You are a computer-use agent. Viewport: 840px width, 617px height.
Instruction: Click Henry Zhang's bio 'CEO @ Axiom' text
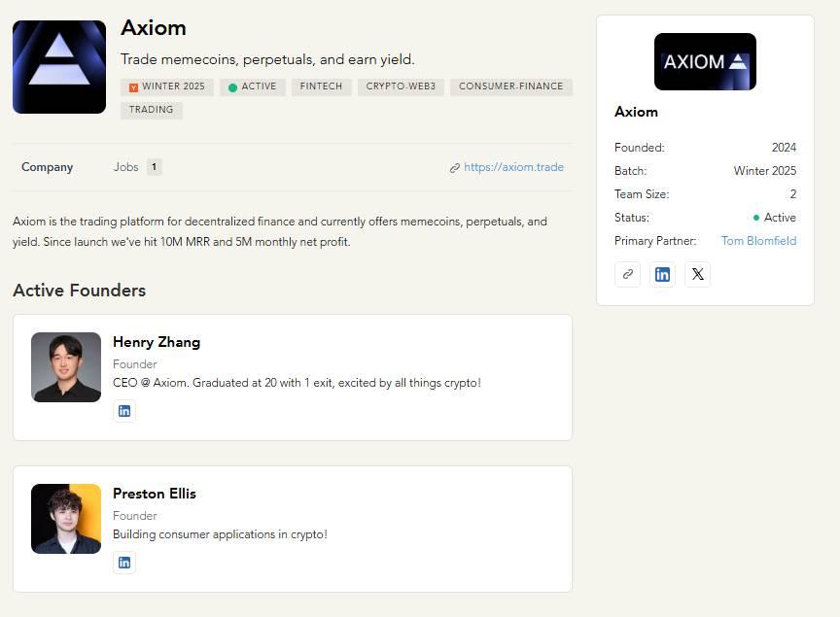(297, 383)
